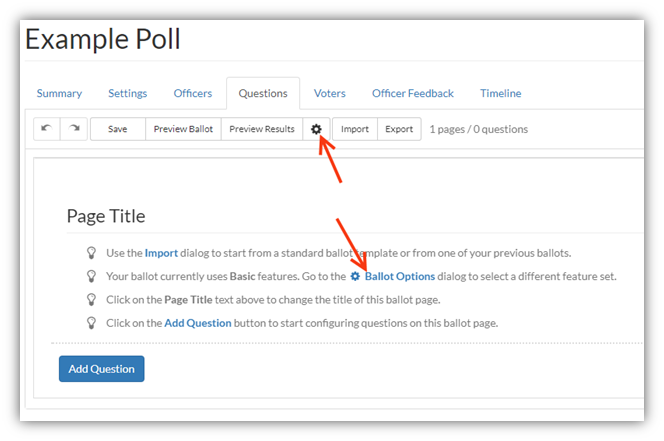Click the redo arrow icon
This screenshot has height=441, width=664.
(74, 128)
